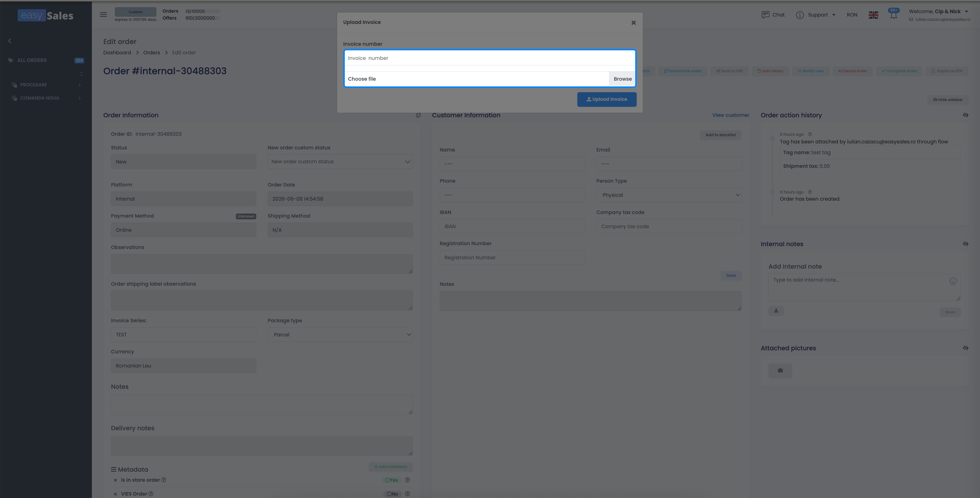The width and height of the screenshot is (980, 498).
Task: Open the Person Type dropdown
Action: tap(669, 195)
